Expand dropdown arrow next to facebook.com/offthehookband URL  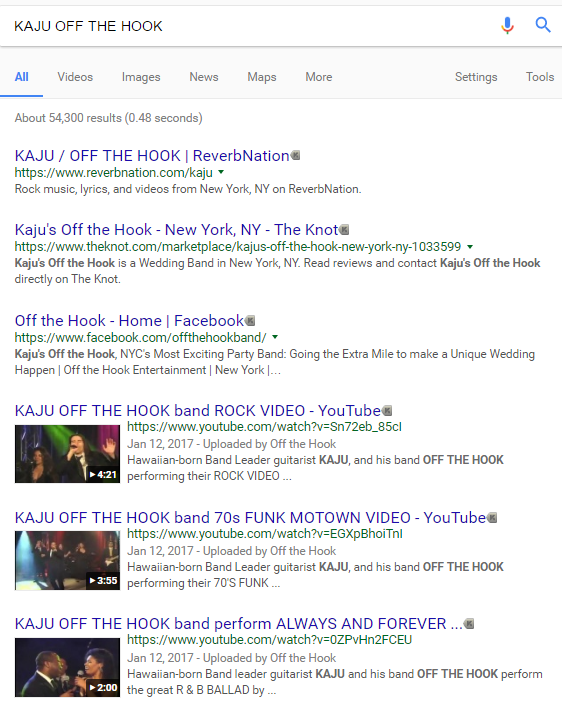275,337
